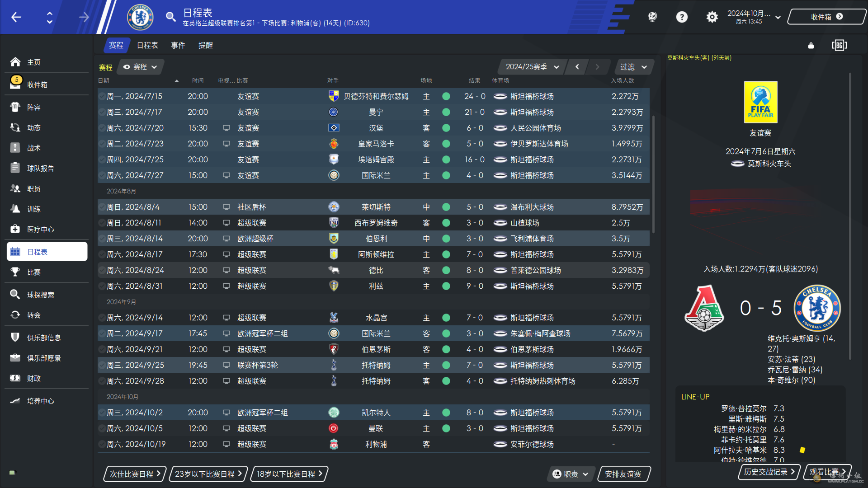
Task: Open 次佳比赛日程
Action: [135, 474]
